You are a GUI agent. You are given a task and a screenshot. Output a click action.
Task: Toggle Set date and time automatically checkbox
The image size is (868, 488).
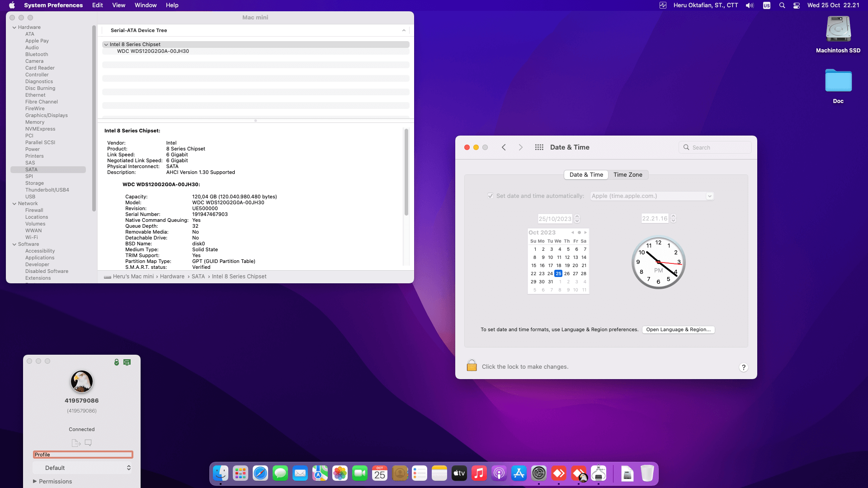491,196
